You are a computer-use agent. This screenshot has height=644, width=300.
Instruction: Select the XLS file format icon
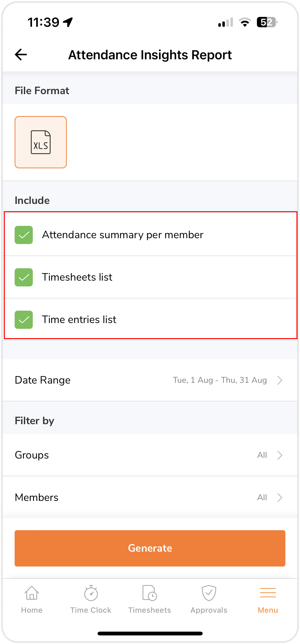coord(41,142)
